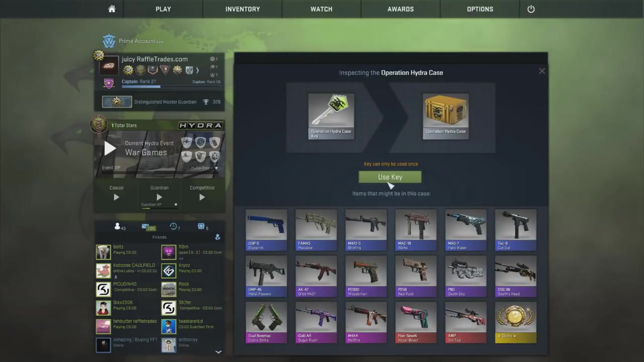
Task: Select friend Sixx200K
Action: pos(127,308)
